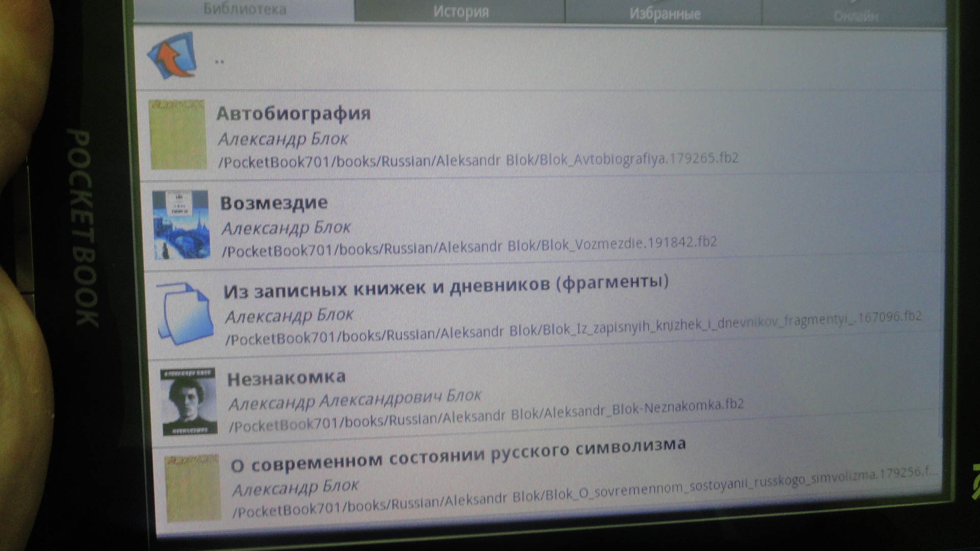980x551 pixels.
Task: Open the book titled Незнакомка
Action: tap(286, 379)
